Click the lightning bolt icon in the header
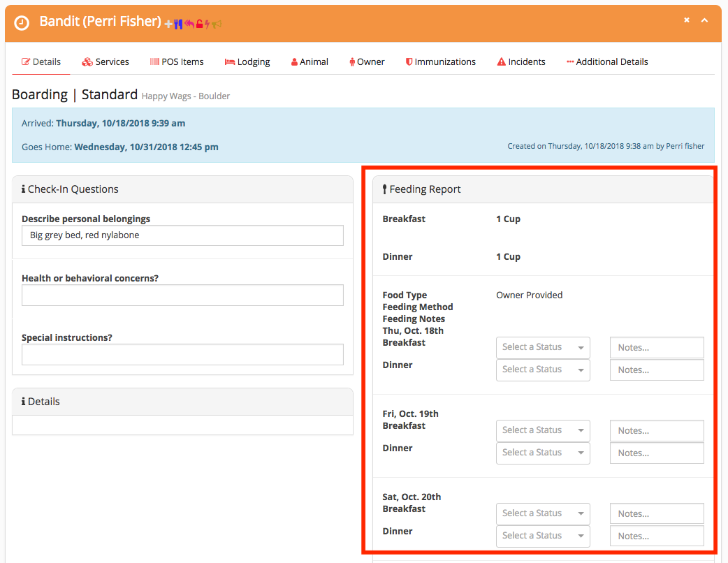 click(208, 24)
